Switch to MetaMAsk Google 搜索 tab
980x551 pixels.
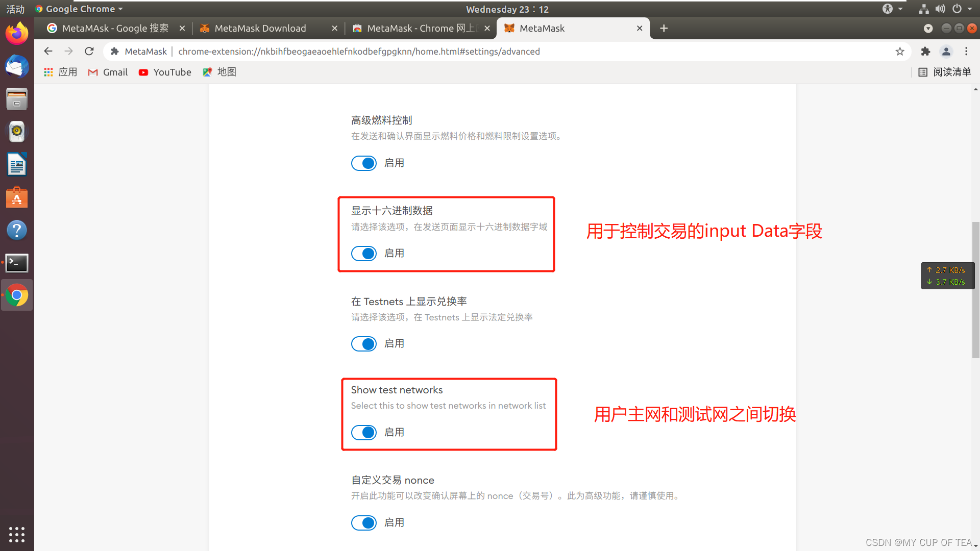coord(115,29)
